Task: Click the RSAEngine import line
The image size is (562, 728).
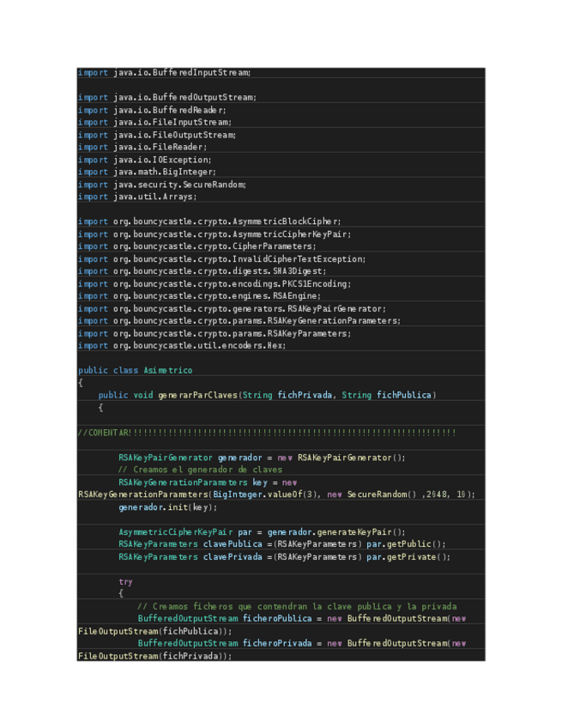Action: [199, 296]
